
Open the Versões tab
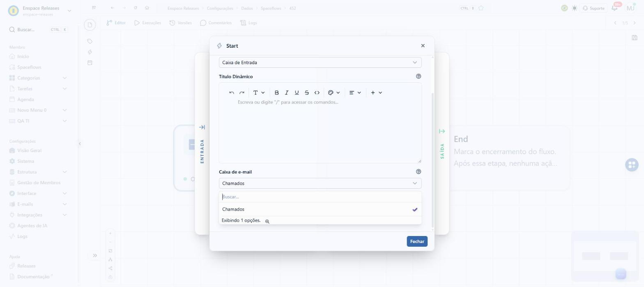tap(180, 23)
